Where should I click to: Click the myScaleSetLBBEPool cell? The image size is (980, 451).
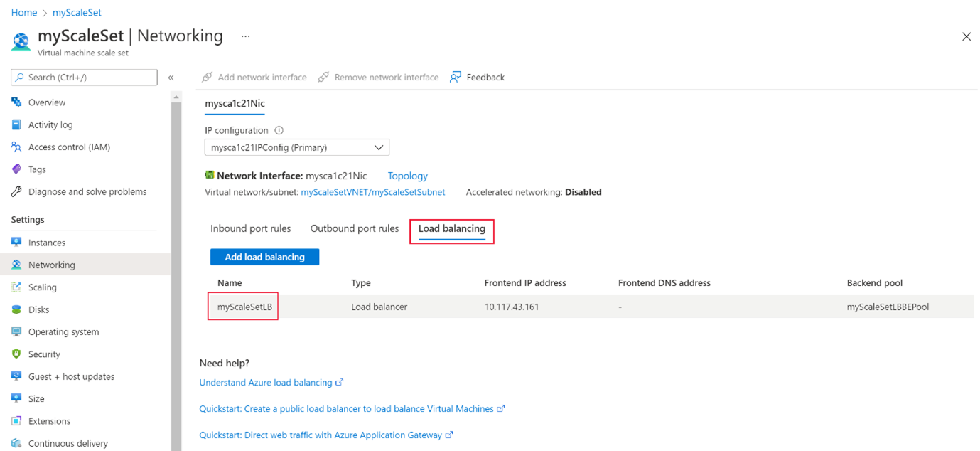(x=888, y=307)
